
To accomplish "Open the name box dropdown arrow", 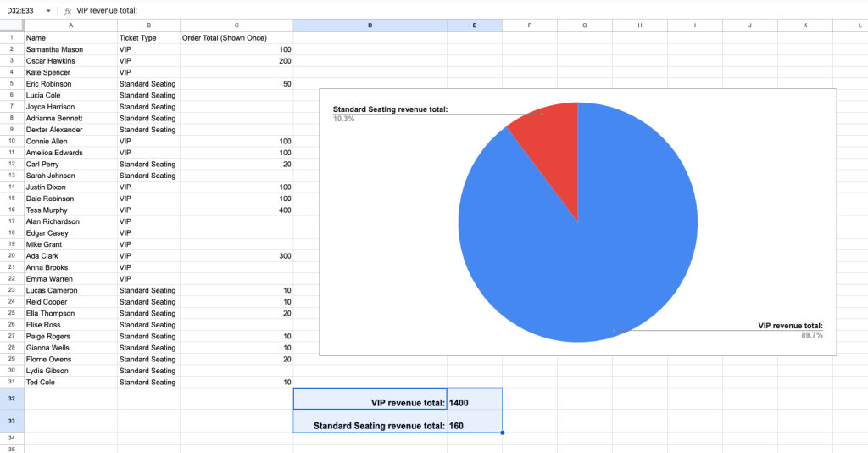I will point(49,10).
